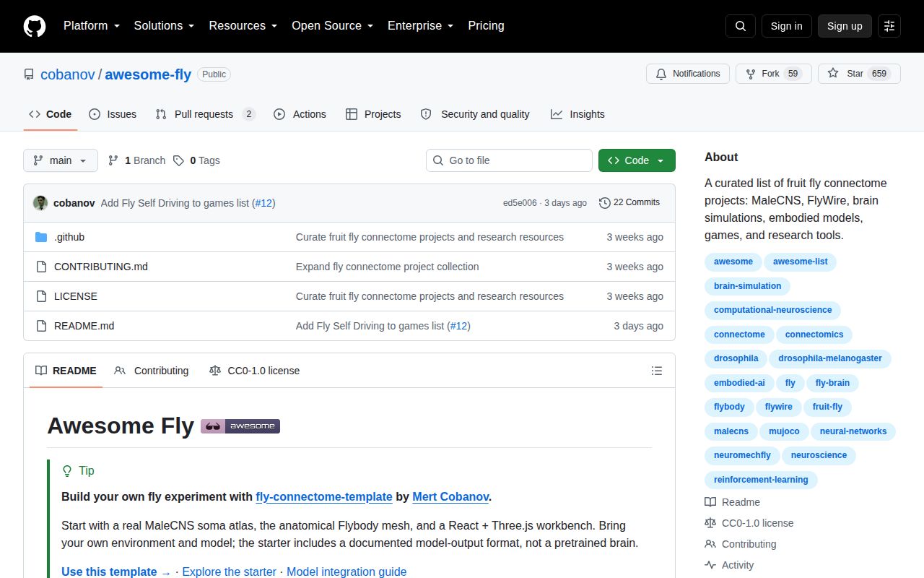Select the CC0-1.0 license tab

[x=254, y=371]
